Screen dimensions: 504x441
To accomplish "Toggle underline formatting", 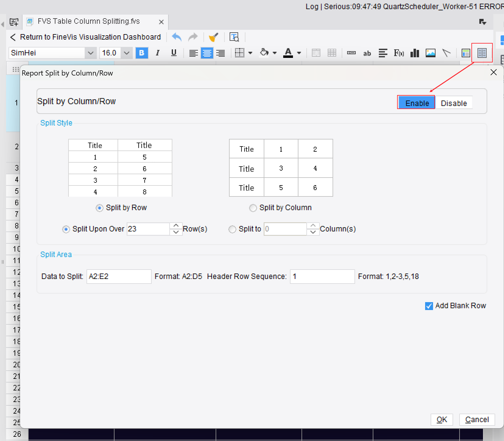I will [x=174, y=53].
